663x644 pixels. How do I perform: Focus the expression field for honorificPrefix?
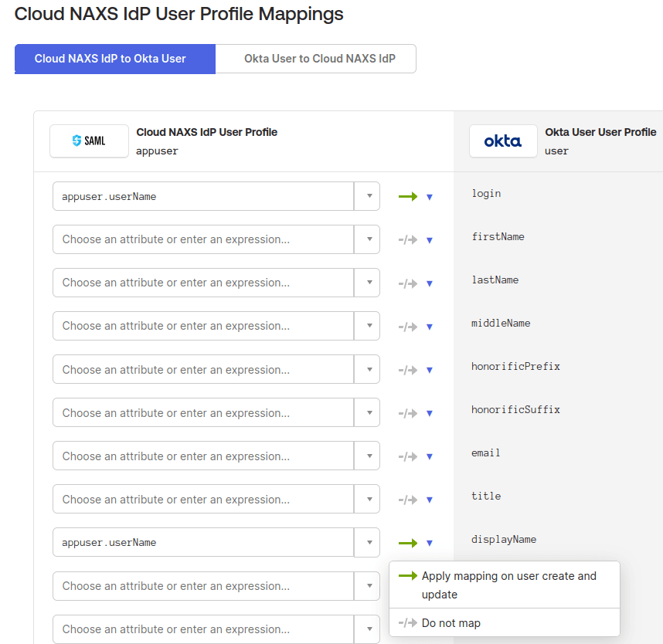click(203, 369)
